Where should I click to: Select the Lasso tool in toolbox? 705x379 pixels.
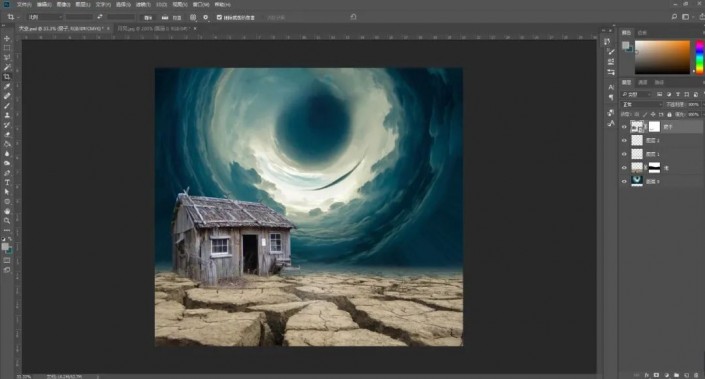click(7, 58)
